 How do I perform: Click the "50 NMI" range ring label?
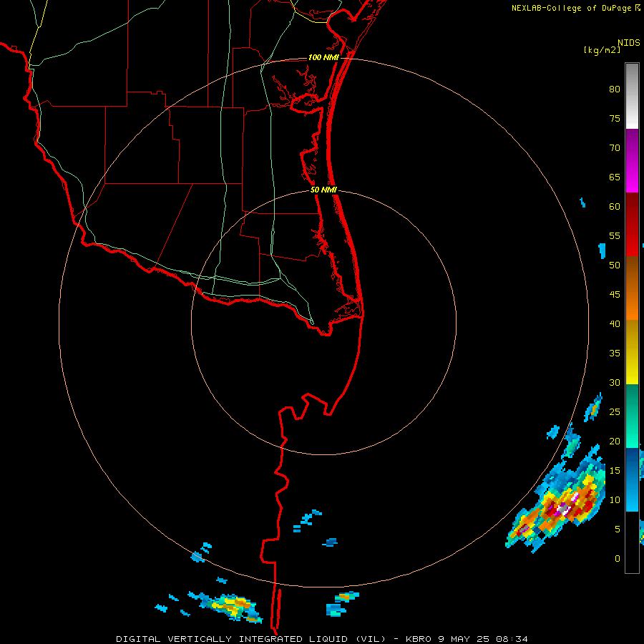pos(323,190)
